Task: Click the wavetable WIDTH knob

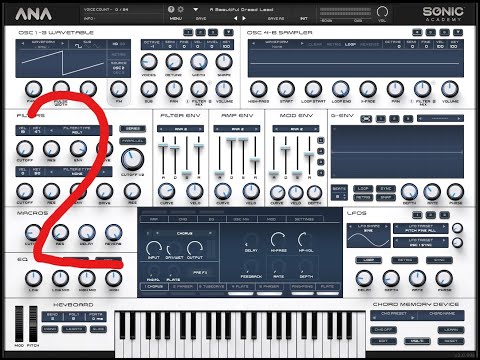Action: [x=199, y=62]
